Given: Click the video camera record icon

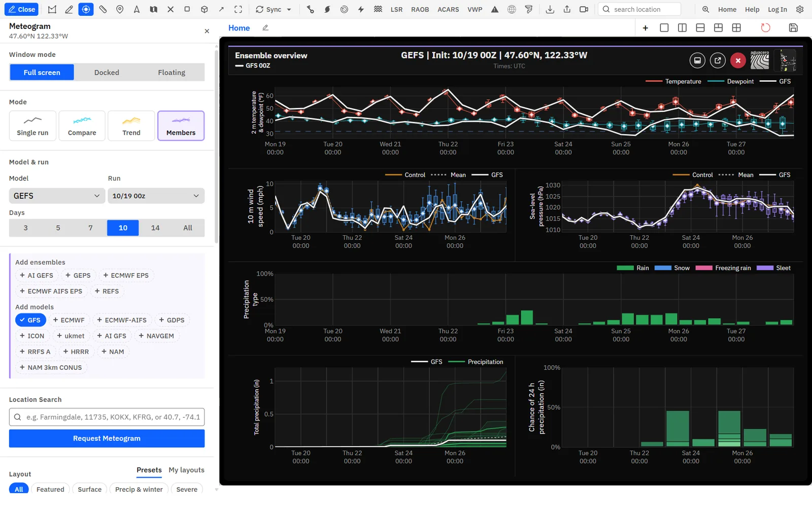Looking at the screenshot, I should 584,9.
